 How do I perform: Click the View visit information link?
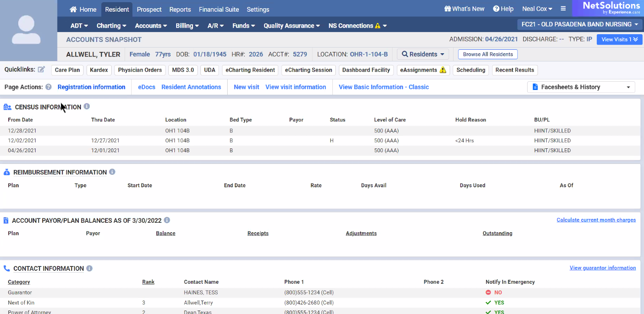[x=296, y=87]
